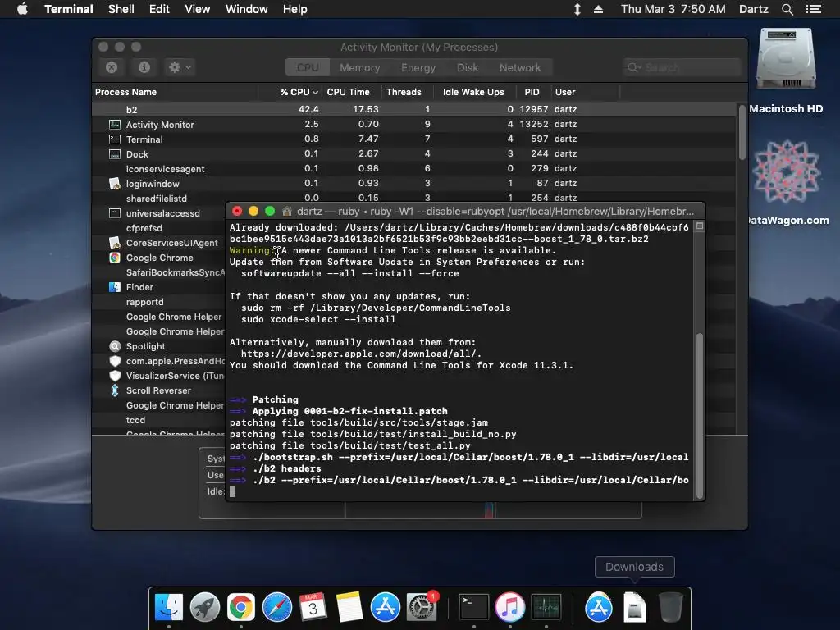The height and width of the screenshot is (630, 840).
Task: Select the Dock process icon in list
Action: point(115,154)
